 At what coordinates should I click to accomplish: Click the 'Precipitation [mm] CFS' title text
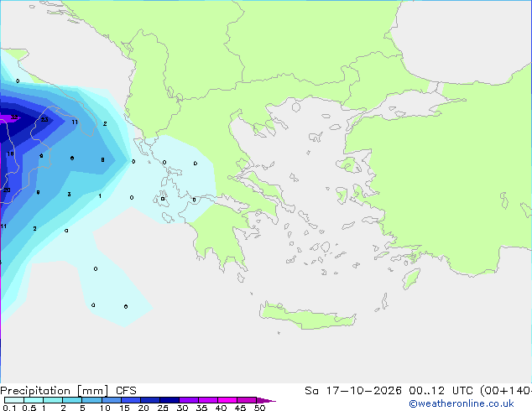point(68,391)
